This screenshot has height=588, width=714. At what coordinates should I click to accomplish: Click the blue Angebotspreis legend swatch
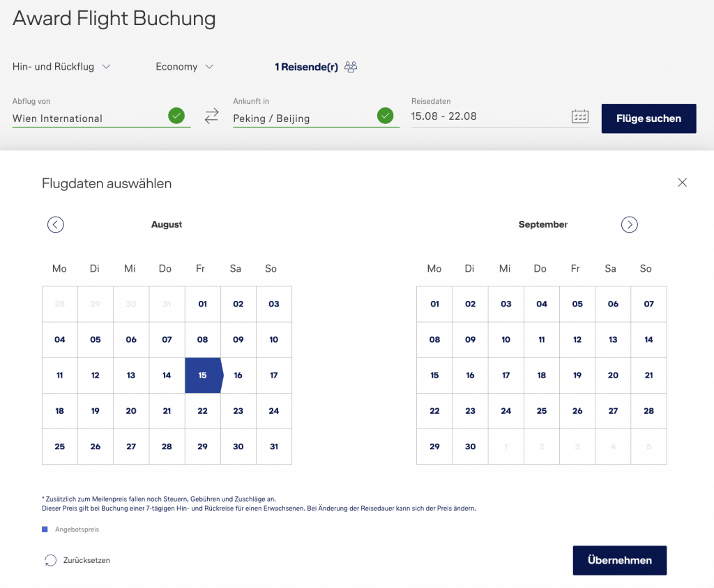click(45, 529)
